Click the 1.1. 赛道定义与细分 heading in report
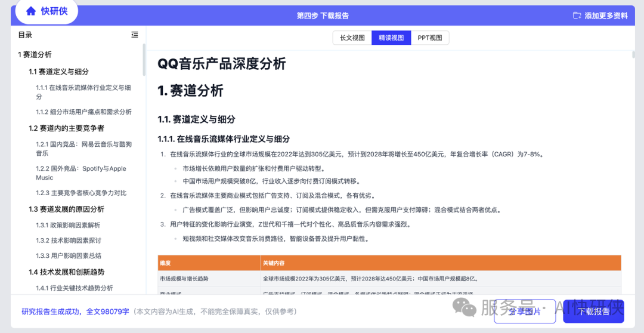This screenshot has width=644, height=333. tap(196, 119)
